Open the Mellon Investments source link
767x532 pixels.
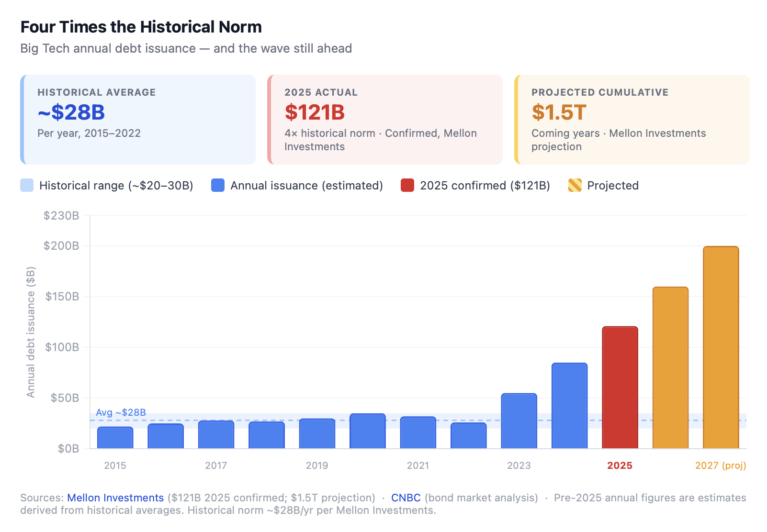pyautogui.click(x=115, y=498)
